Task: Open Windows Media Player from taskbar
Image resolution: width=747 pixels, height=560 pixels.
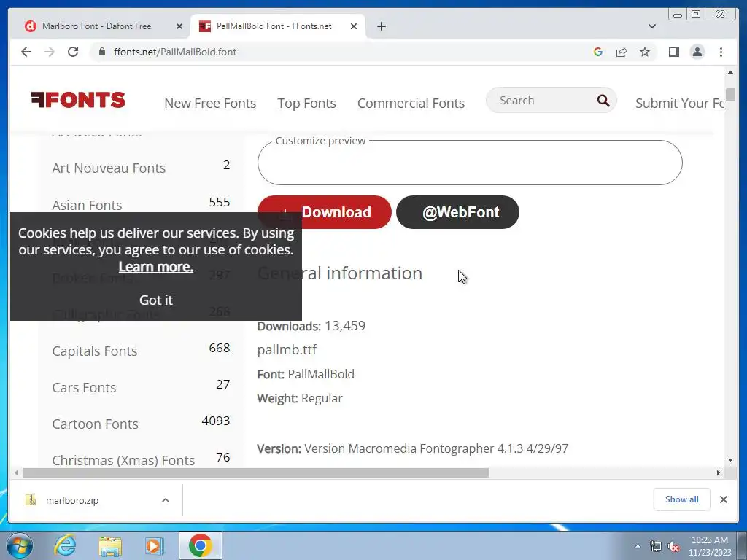Action: point(154,545)
